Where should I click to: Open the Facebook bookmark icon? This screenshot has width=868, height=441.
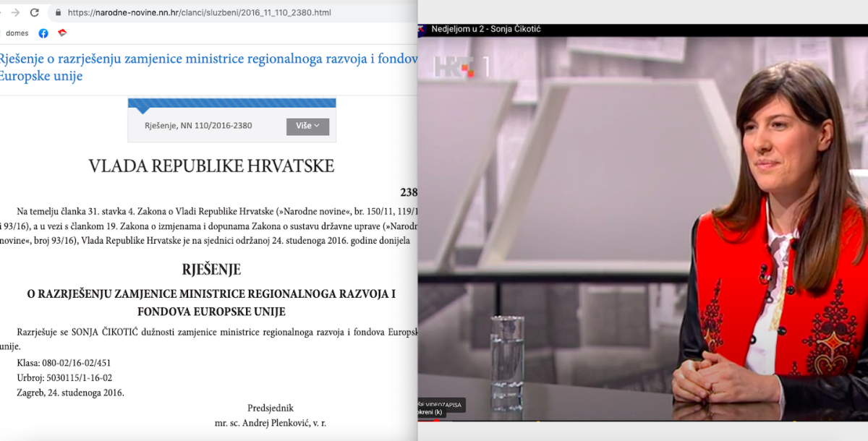pyautogui.click(x=43, y=33)
